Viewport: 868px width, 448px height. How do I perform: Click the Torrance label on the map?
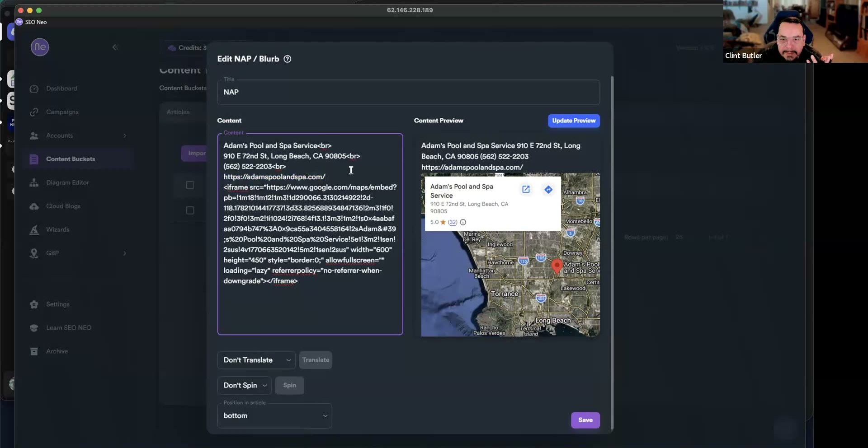click(505, 294)
